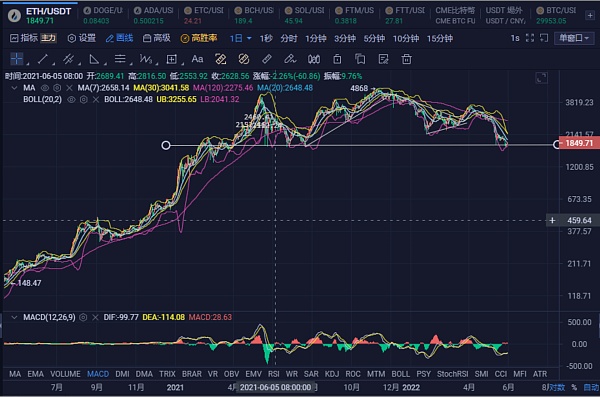Viewport: 600px width, 397px height.
Task: Click the plus at 459.64 crosshair price
Action: (x=552, y=221)
